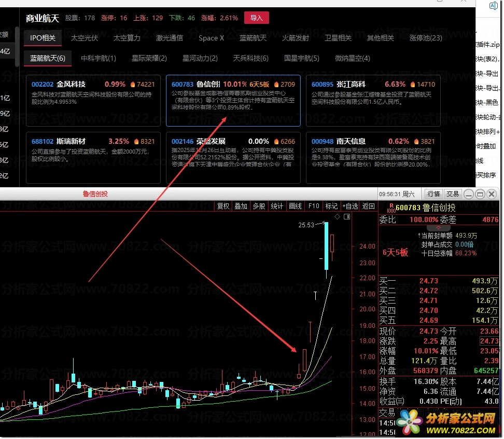Viewport: 504px width, 439px height.
Task: Click the translate icon at top right
Action: click(493, 6)
